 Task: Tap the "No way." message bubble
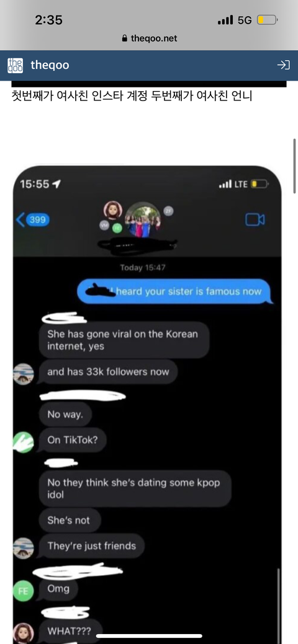(65, 415)
